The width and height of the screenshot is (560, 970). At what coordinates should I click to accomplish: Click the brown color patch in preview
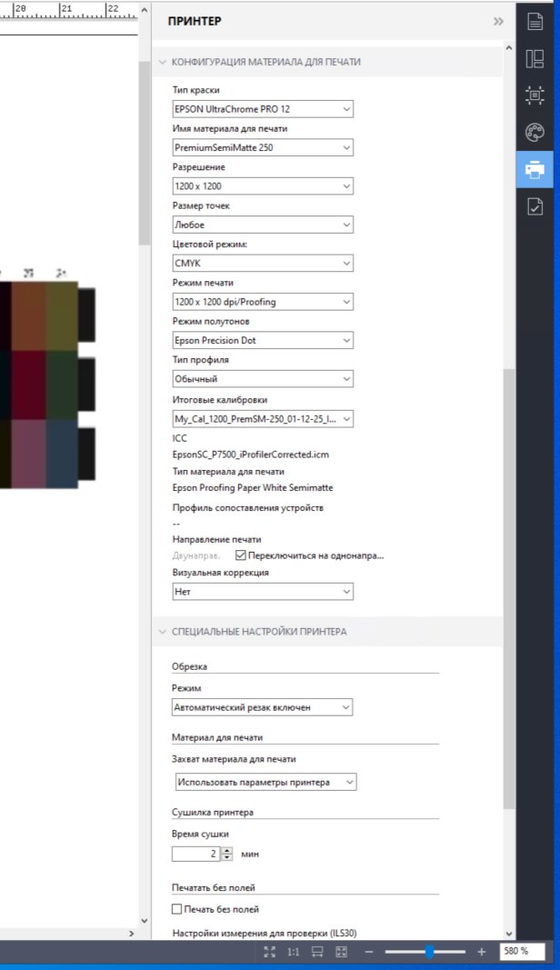(28, 316)
